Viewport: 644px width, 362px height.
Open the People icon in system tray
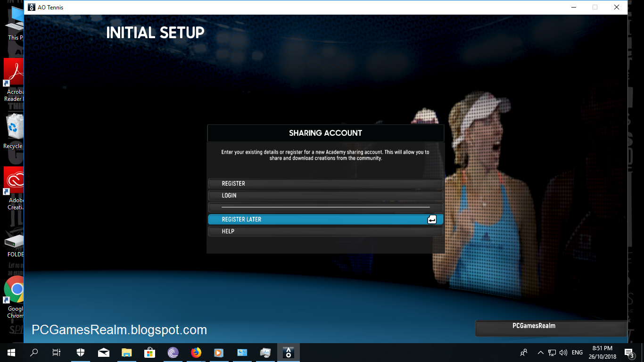click(x=524, y=352)
